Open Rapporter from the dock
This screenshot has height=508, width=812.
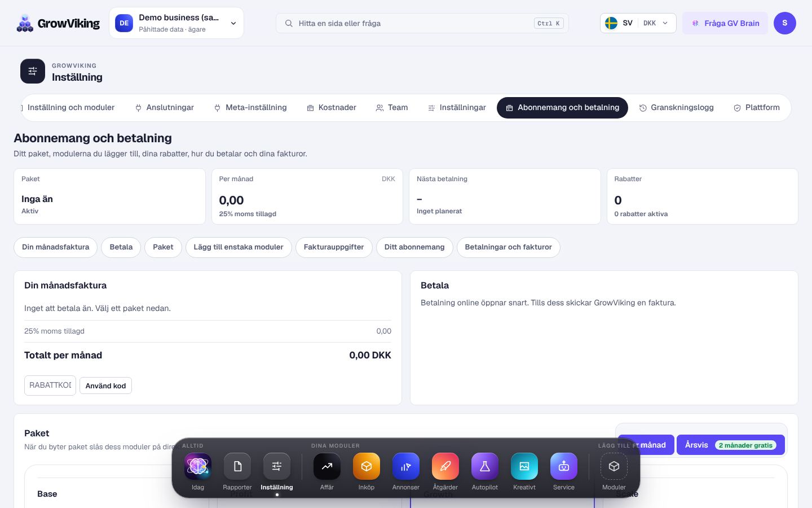click(237, 466)
